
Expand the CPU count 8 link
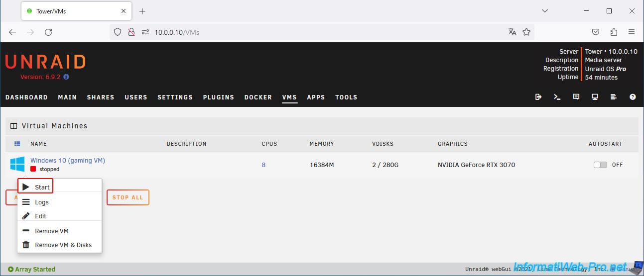pos(263,165)
